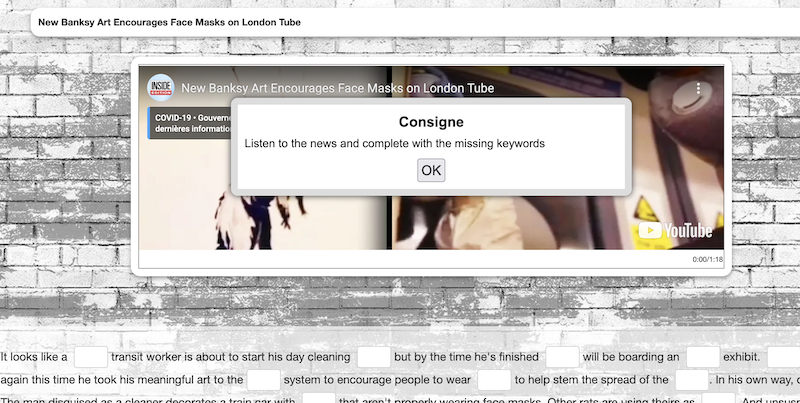Click the blank before 'exhibit.'
Viewport: 800px width, 403px height.
click(703, 357)
